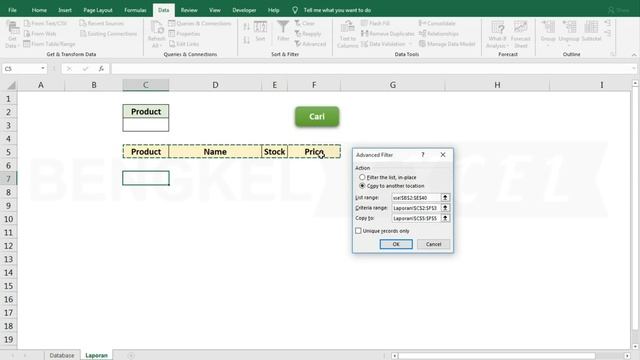Click the Sort button in ribbon
640x360 pixels.
pos(260,31)
